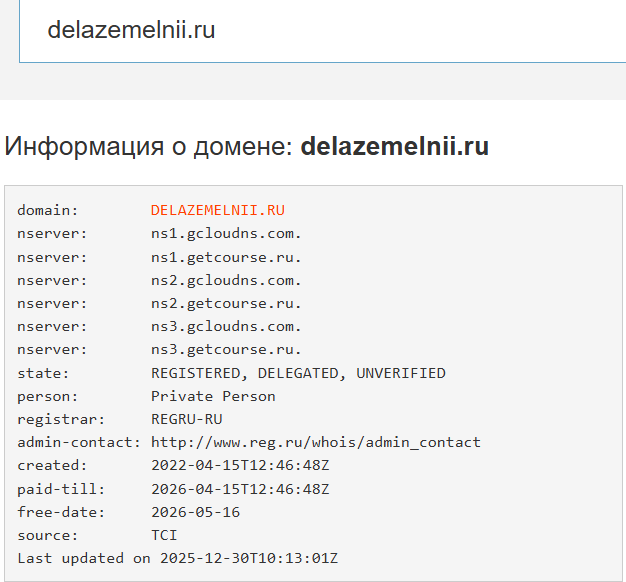Select ns3.gcloudns.com. nameserver entry
626x582 pixels.
(226, 326)
